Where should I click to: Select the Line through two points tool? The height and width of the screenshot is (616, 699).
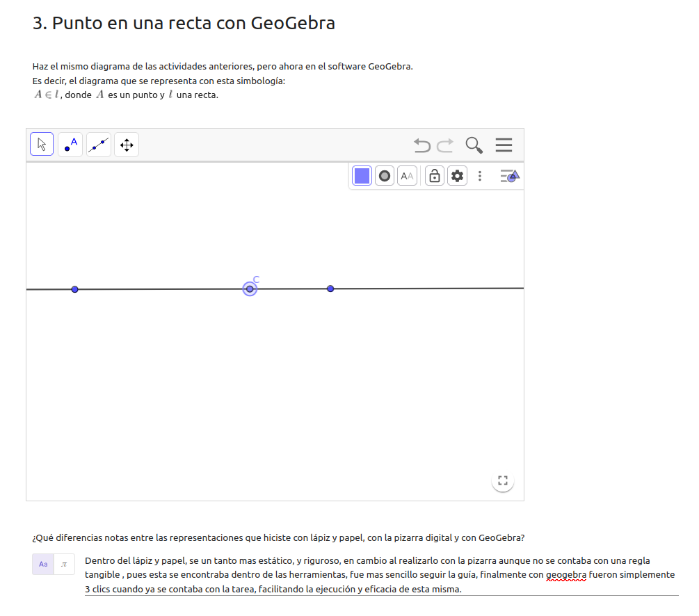pos(99,145)
